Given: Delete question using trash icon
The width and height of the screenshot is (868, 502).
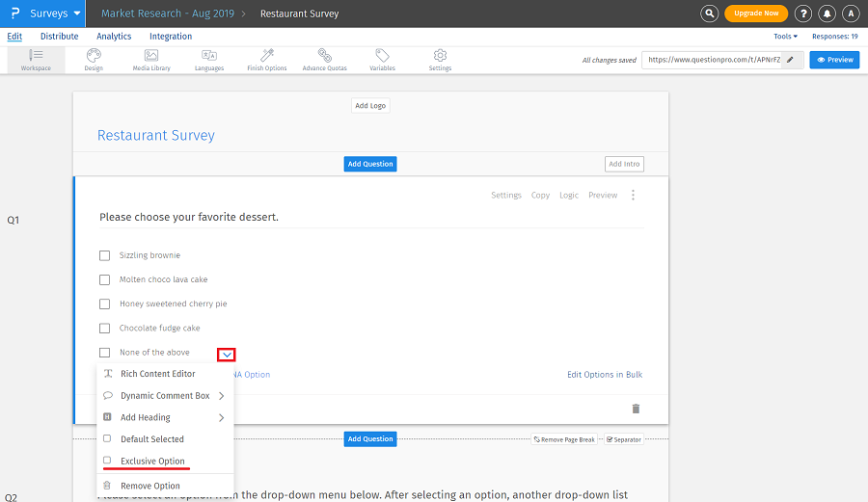Looking at the screenshot, I should coord(636,409).
